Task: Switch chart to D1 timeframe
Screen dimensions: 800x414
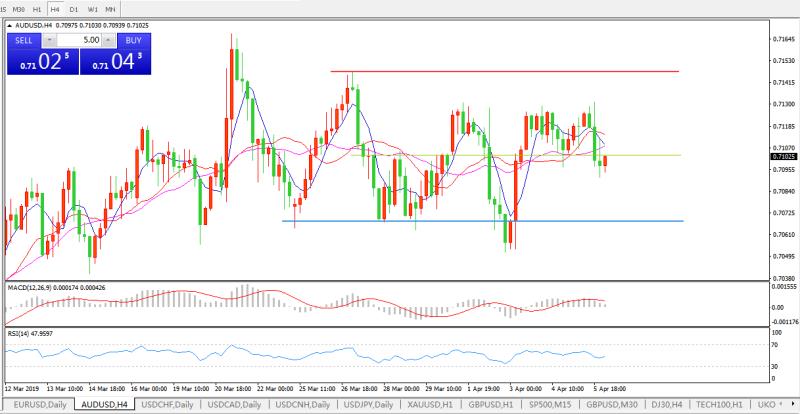Action: [74, 8]
